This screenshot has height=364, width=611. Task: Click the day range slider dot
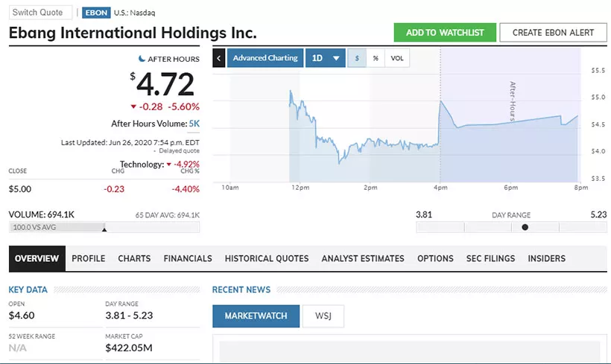point(525,227)
